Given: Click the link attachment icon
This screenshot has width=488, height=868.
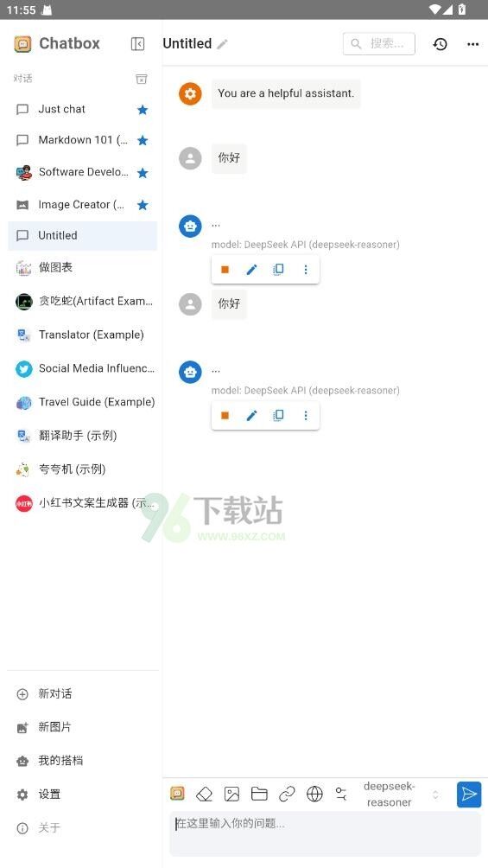Looking at the screenshot, I should click(x=287, y=795).
